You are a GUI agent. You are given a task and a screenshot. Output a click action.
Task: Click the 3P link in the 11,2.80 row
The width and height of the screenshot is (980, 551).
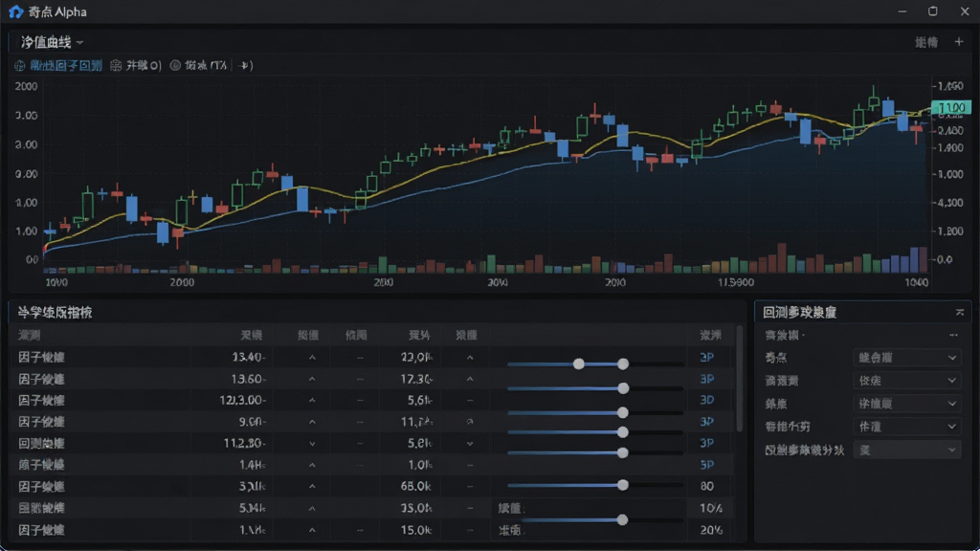(707, 443)
